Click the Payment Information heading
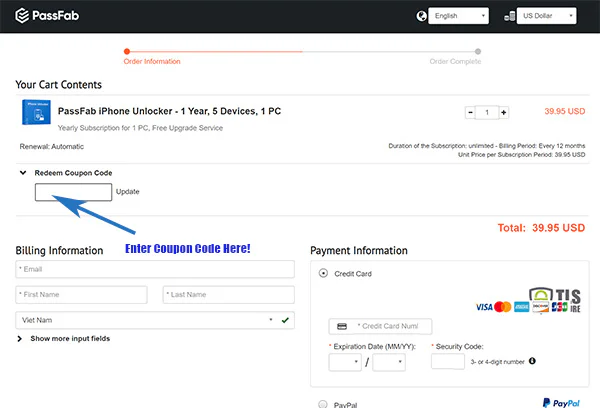Viewport: 600px width, 408px height. (x=359, y=251)
